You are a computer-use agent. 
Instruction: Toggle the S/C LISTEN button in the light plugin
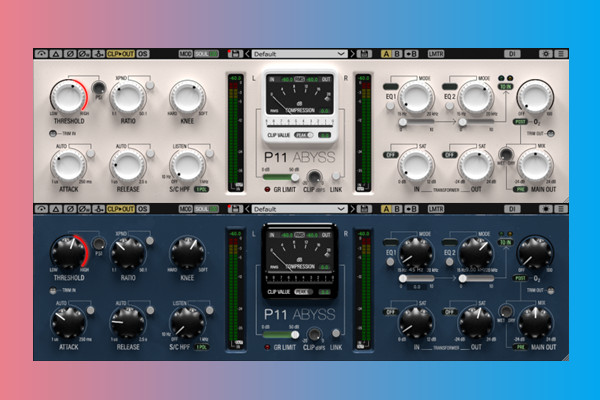pos(209,153)
